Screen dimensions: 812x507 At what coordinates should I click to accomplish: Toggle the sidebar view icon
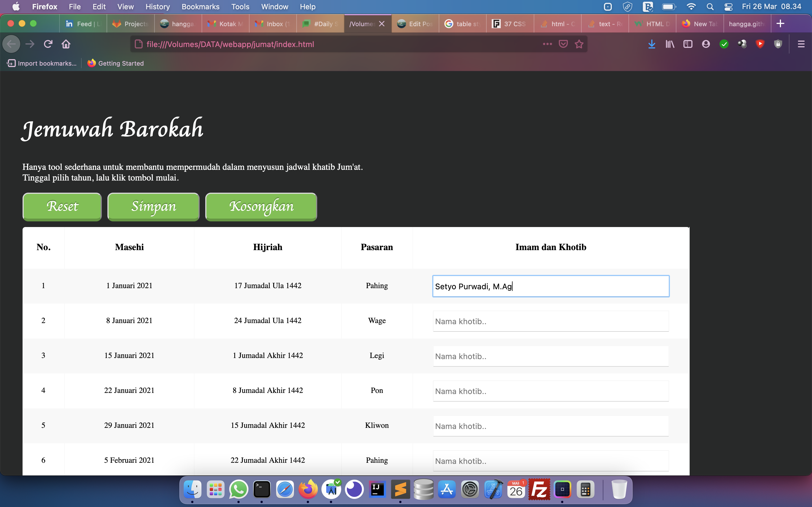coord(687,44)
